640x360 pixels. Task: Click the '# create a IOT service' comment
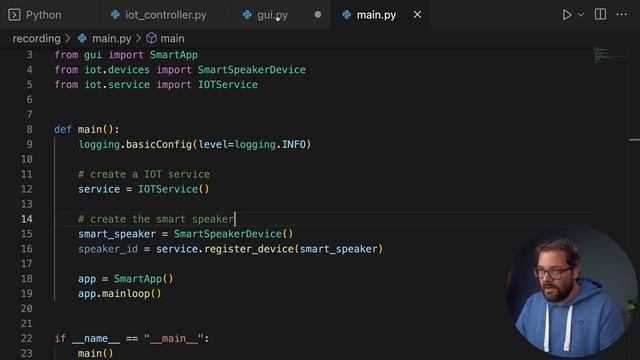[x=144, y=174]
